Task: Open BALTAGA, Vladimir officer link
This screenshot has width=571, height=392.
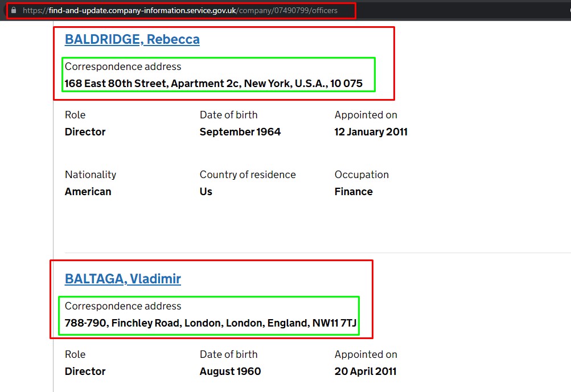Action: 123,279
